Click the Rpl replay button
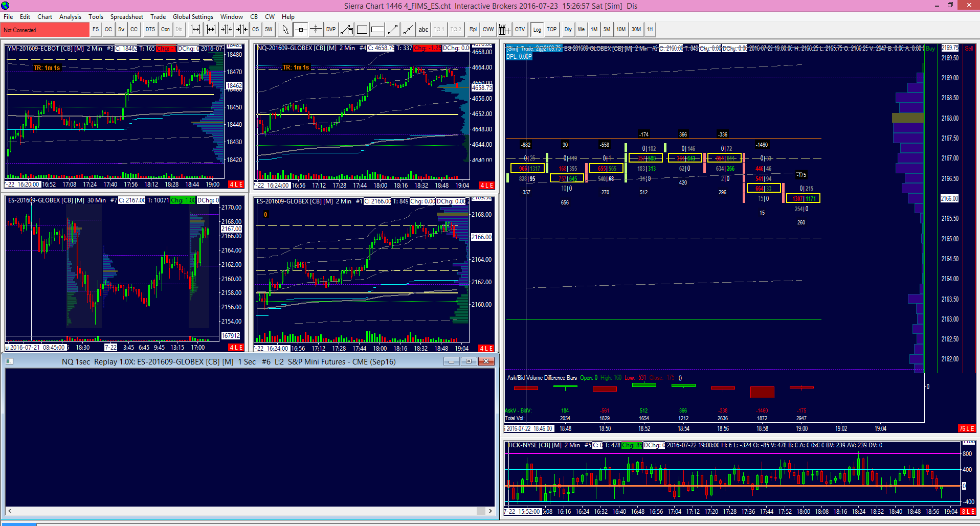This screenshot has height=526, width=980. coord(473,30)
